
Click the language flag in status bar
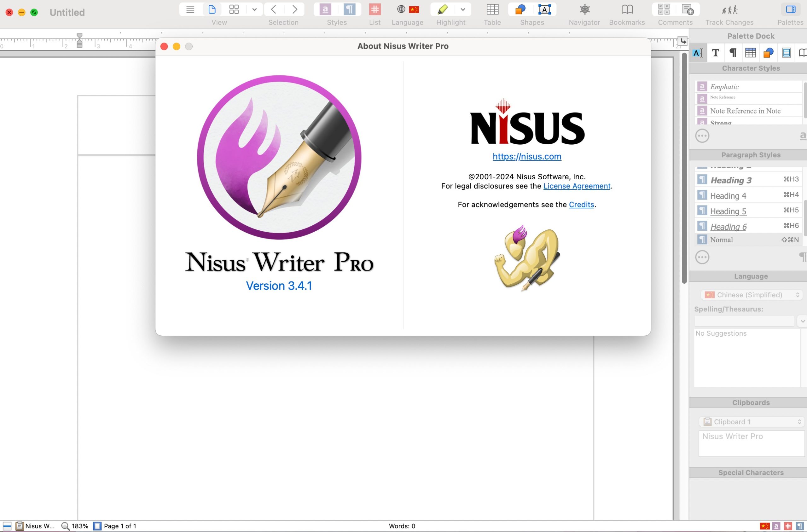coord(764,526)
